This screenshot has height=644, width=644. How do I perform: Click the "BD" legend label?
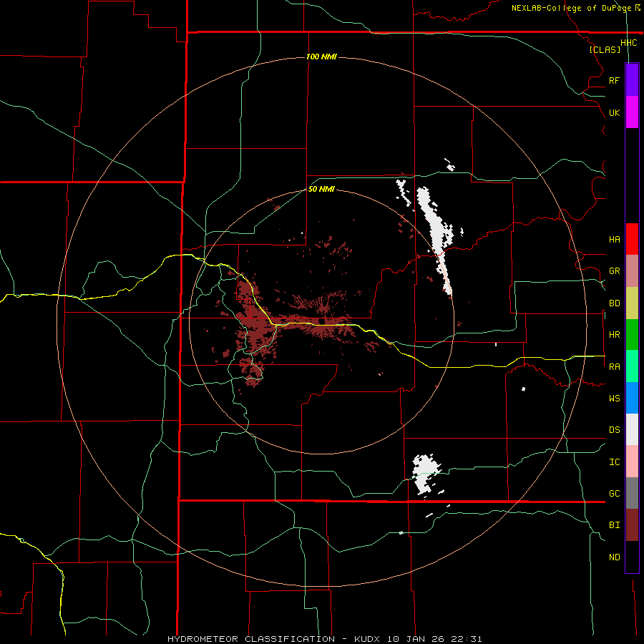click(614, 303)
